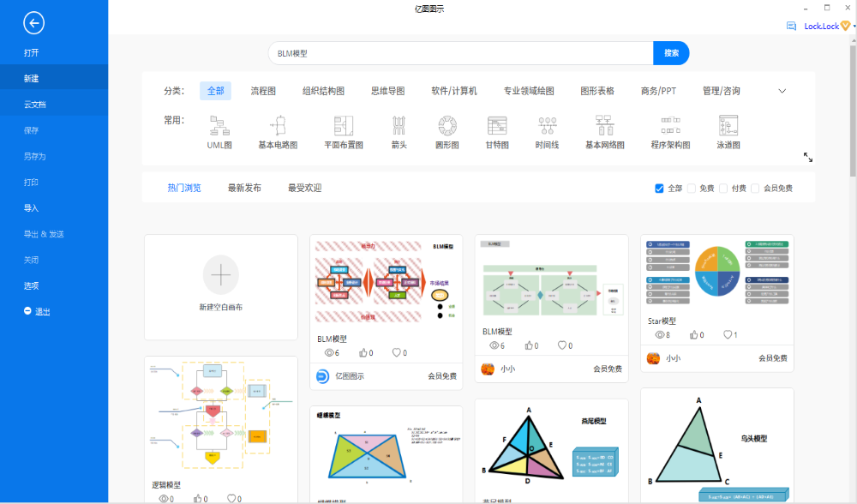Open the first BLM模型 template thumbnail
This screenshot has height=504, width=857.
pyautogui.click(x=386, y=281)
